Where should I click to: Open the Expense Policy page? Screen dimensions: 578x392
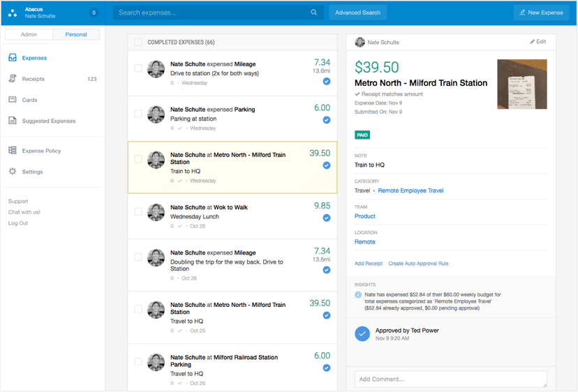pyautogui.click(x=41, y=151)
